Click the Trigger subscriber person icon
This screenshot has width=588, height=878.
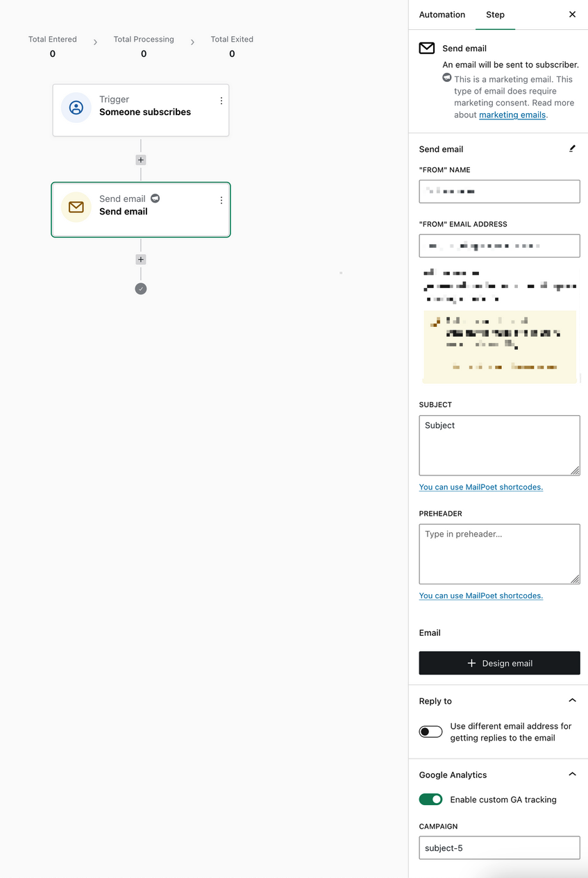[76, 108]
